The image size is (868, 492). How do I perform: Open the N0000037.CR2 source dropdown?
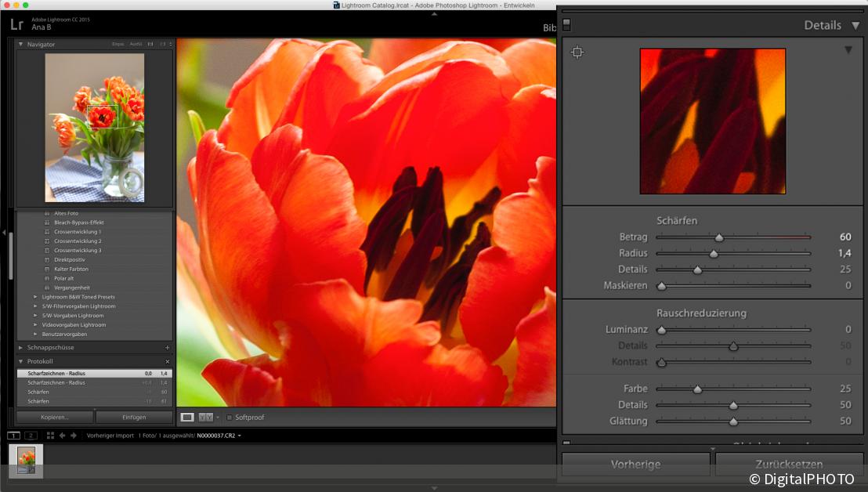[239, 436]
